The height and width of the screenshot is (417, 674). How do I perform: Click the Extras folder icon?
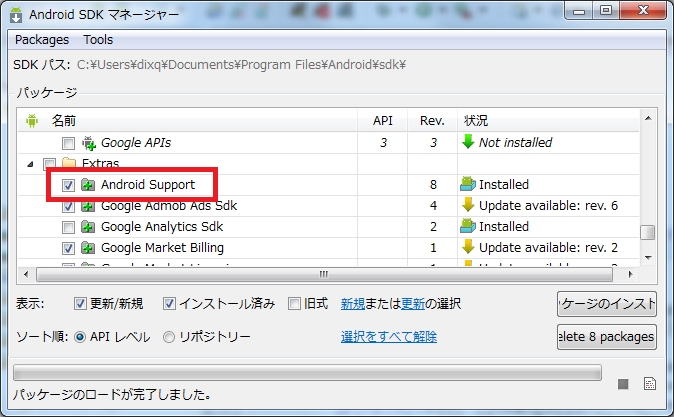(x=69, y=163)
